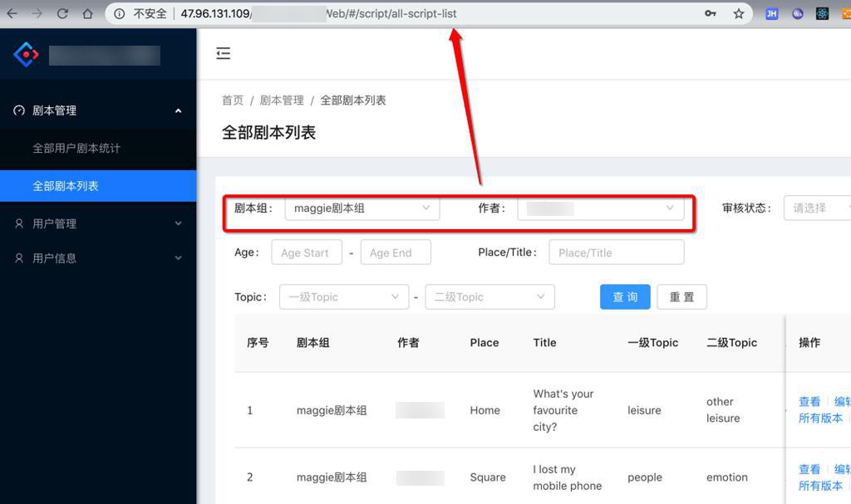Click the JH browser extension icon
The width and height of the screenshot is (851, 504).
[x=771, y=13]
